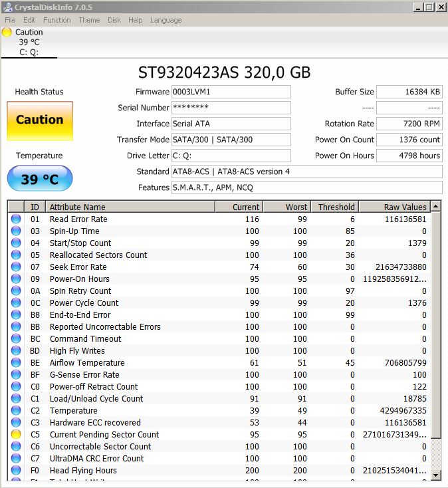The image size is (448, 488).
Task: Select Reallocated Sectors Count attribute name
Action: [98, 255]
